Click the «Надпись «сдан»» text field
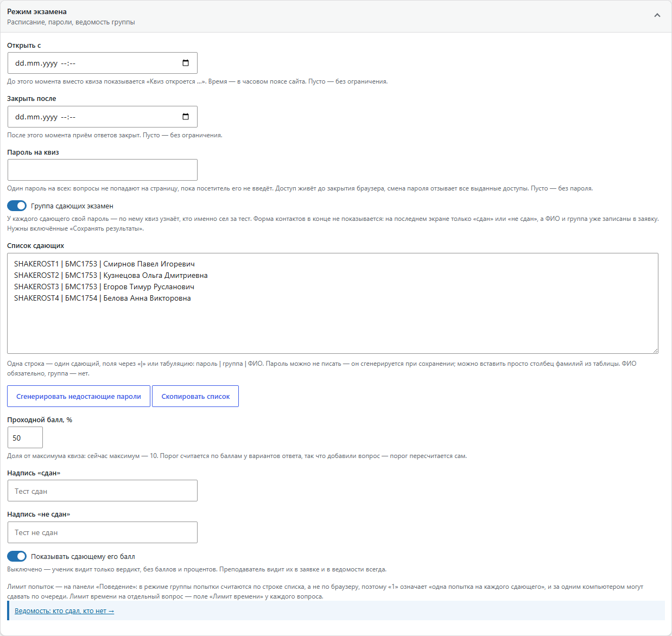Screen dimensions: 672x636 pos(103,491)
